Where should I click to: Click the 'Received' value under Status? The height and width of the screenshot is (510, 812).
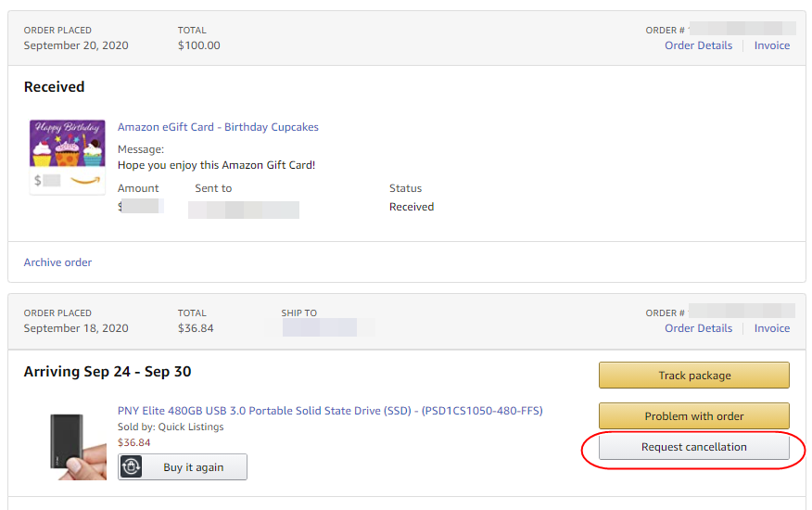point(412,207)
